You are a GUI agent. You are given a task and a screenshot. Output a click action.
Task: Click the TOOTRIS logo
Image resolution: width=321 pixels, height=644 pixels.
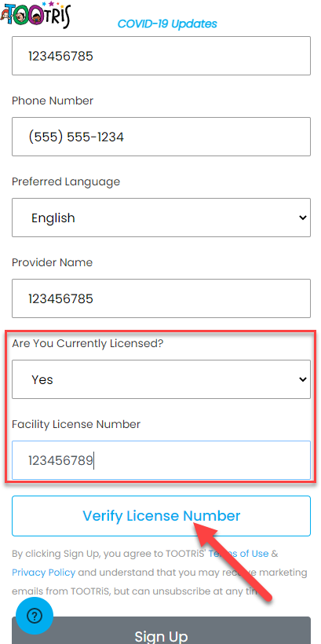click(x=36, y=16)
